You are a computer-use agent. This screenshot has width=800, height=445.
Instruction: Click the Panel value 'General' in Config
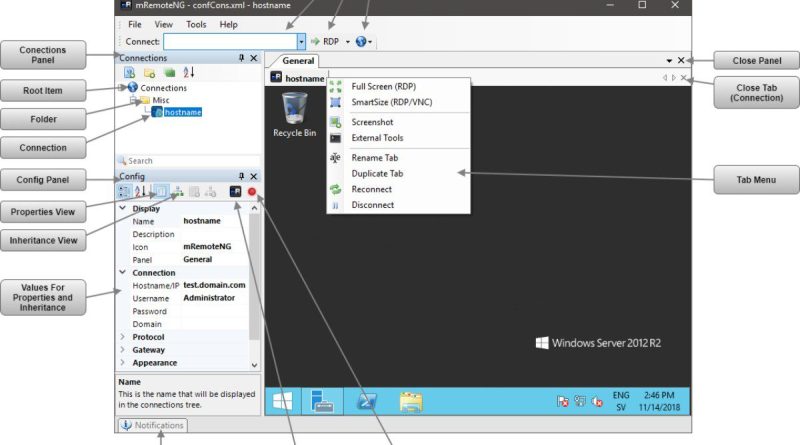[x=197, y=259]
